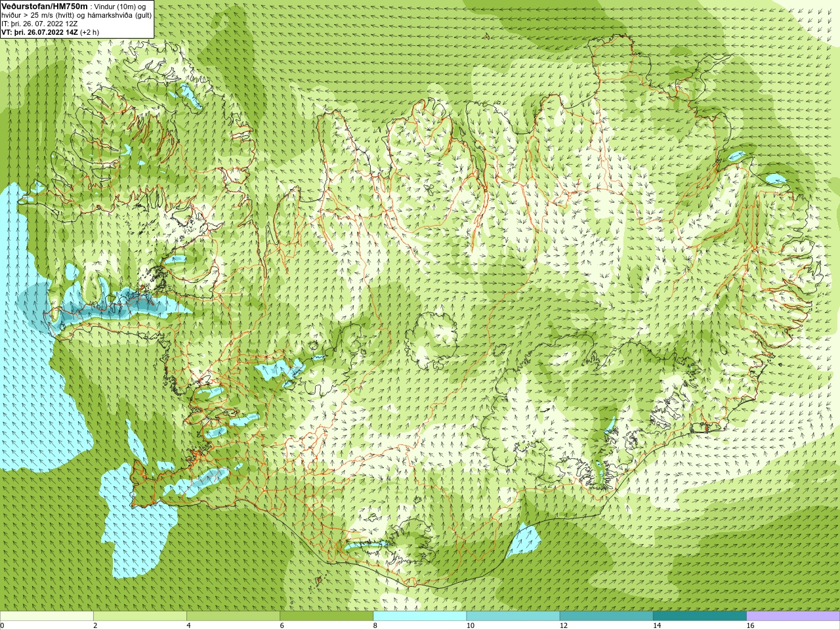Image resolution: width=840 pixels, height=630 pixels.
Task: Click the legend label '2'
Action: 95,625
